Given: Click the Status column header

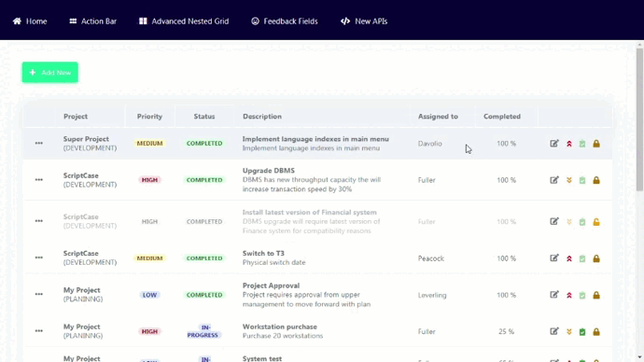Looking at the screenshot, I should point(204,117).
